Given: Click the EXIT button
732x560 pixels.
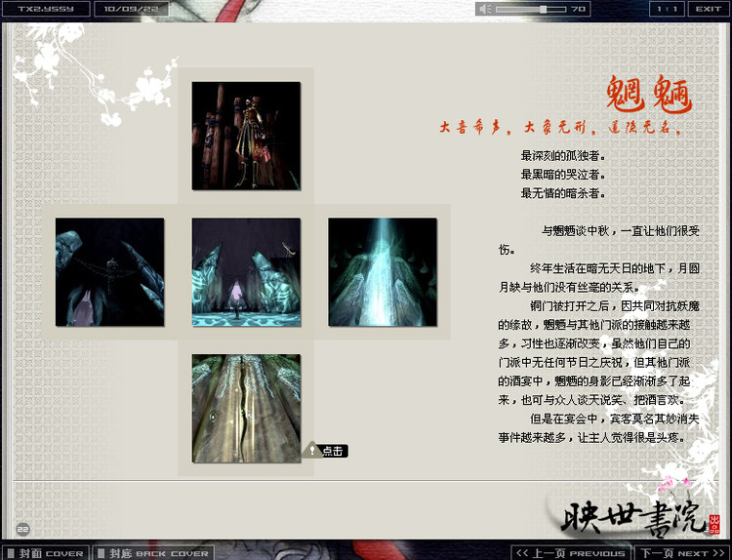Looking at the screenshot, I should pos(709,9).
